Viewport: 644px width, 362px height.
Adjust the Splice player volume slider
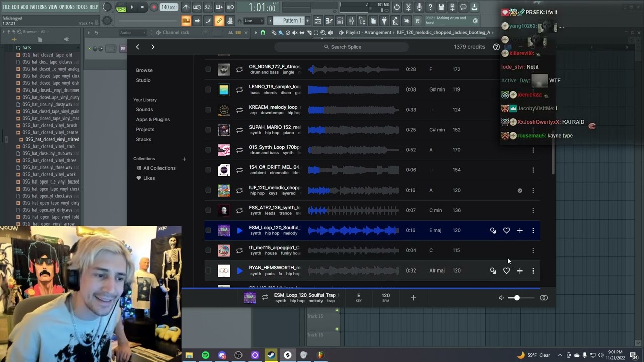click(x=520, y=298)
